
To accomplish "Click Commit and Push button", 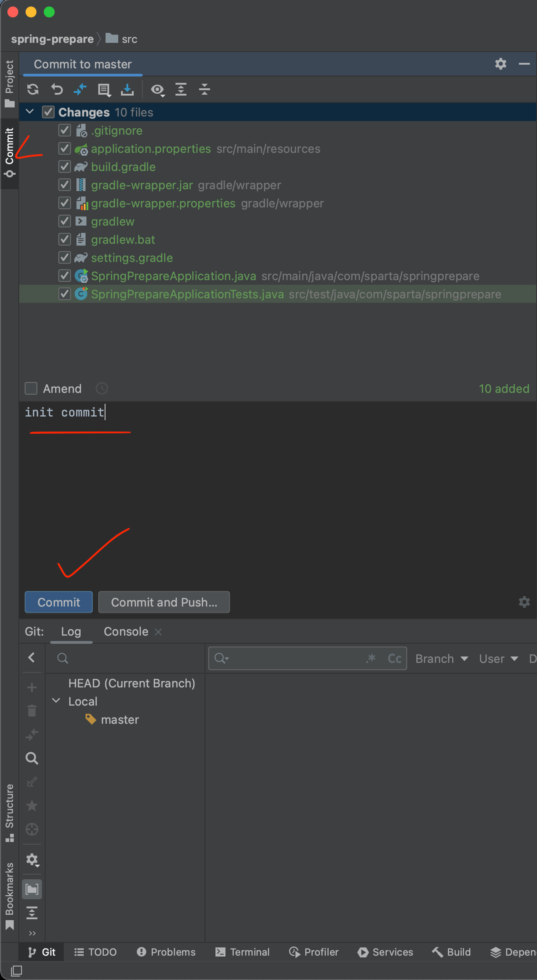I will click(x=164, y=602).
